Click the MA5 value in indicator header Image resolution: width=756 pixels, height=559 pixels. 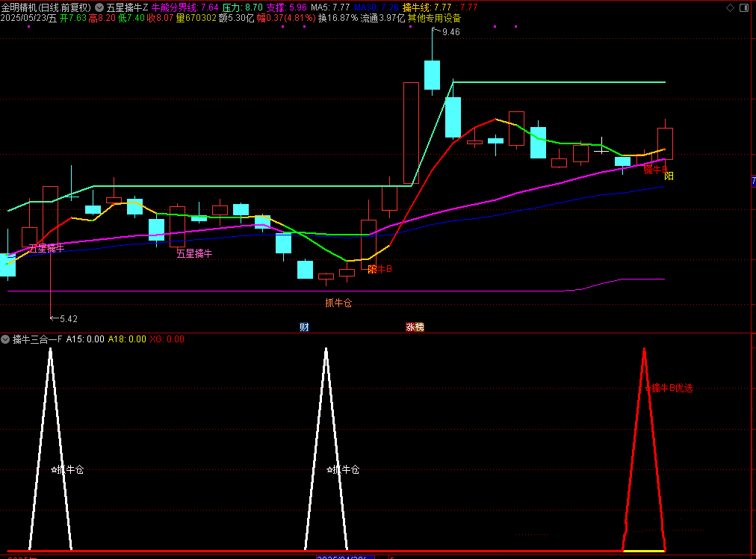[x=330, y=7]
